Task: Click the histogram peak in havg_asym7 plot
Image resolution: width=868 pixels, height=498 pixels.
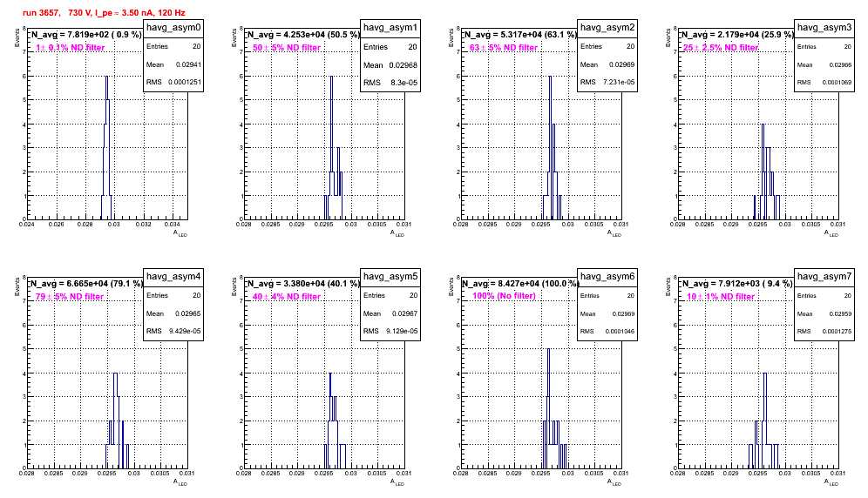Action: point(765,373)
